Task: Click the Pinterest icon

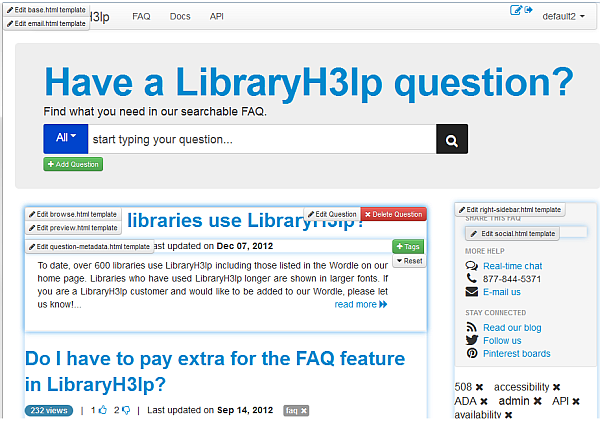Action: 472,353
